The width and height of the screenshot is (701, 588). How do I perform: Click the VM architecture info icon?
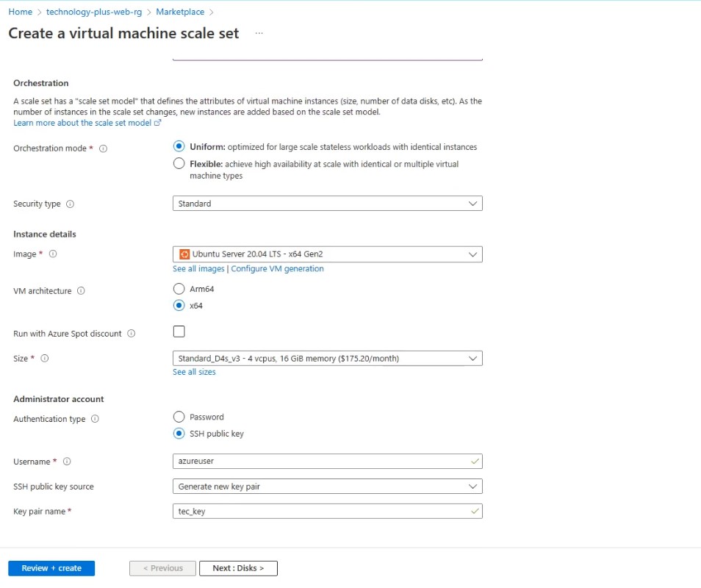point(81,291)
